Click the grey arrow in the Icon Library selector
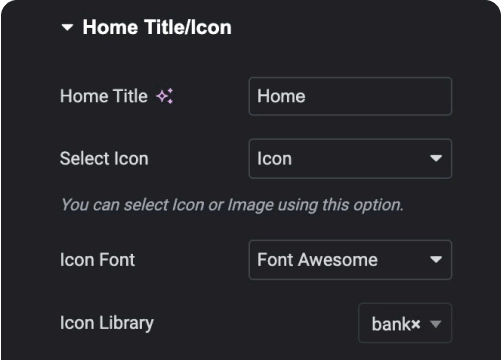501x360 pixels. click(x=436, y=324)
